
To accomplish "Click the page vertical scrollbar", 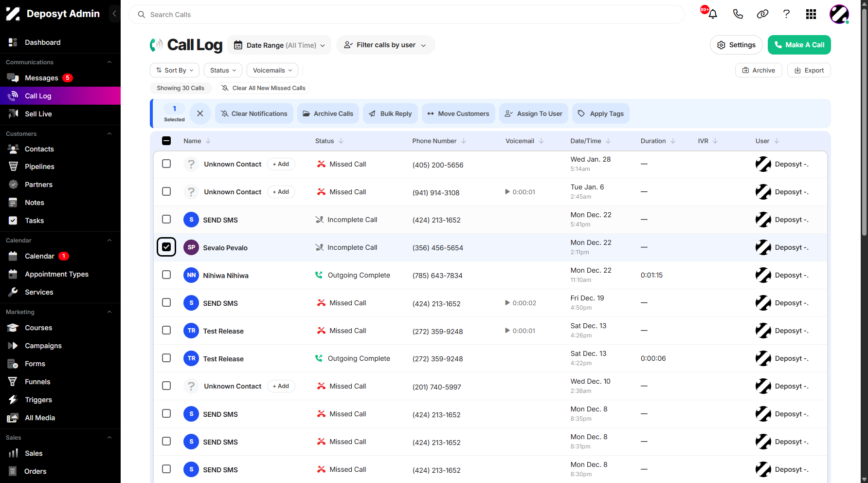I will pos(864,122).
